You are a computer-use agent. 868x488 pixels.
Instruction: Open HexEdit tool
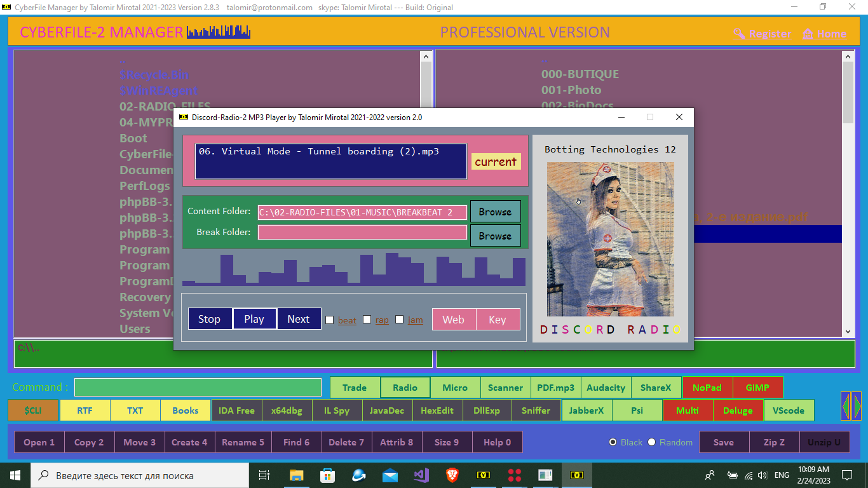click(x=437, y=410)
